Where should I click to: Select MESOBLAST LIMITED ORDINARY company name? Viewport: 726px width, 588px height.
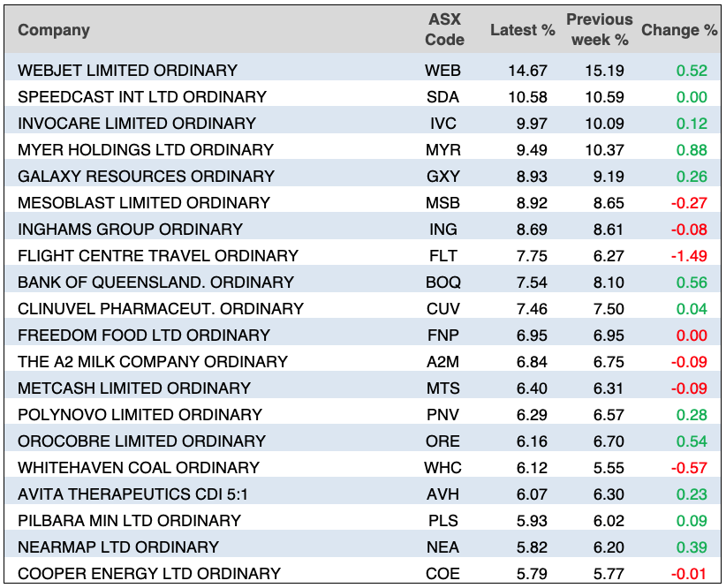click(x=143, y=203)
